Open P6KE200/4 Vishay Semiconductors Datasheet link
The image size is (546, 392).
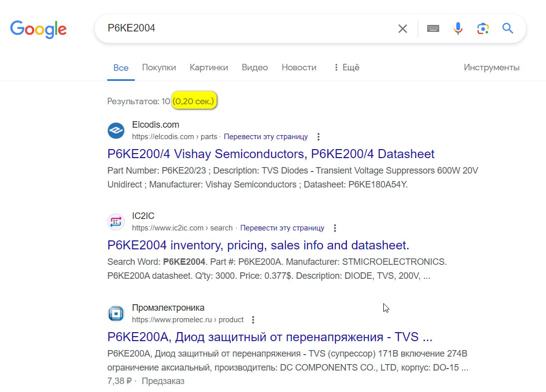(271, 154)
